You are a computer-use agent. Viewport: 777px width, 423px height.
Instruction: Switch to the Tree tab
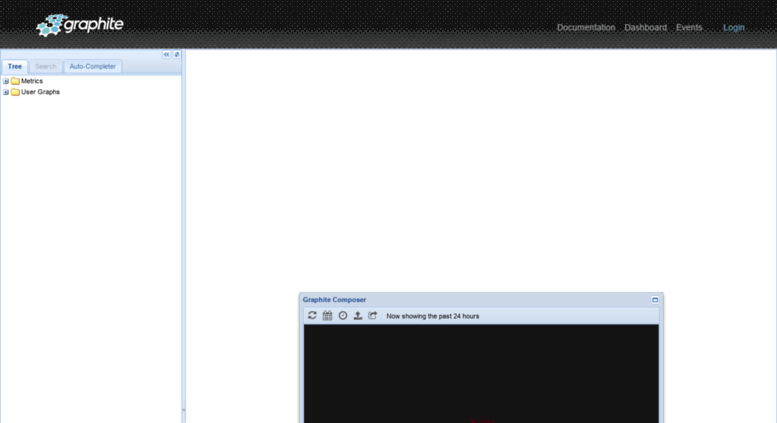click(x=15, y=66)
